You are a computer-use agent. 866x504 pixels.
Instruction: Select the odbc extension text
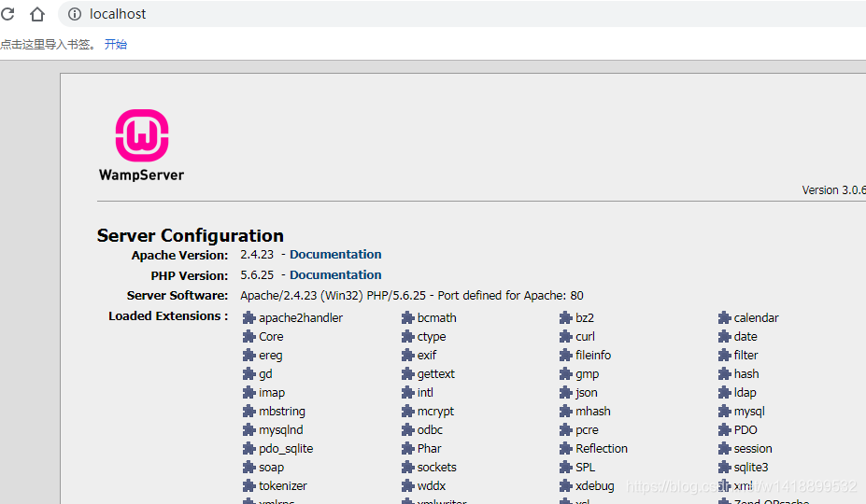[430, 430]
